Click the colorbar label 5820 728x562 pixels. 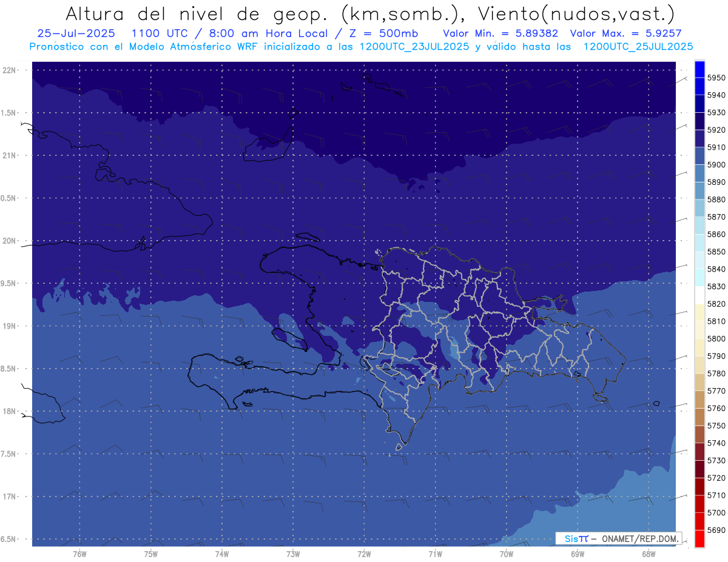716,304
